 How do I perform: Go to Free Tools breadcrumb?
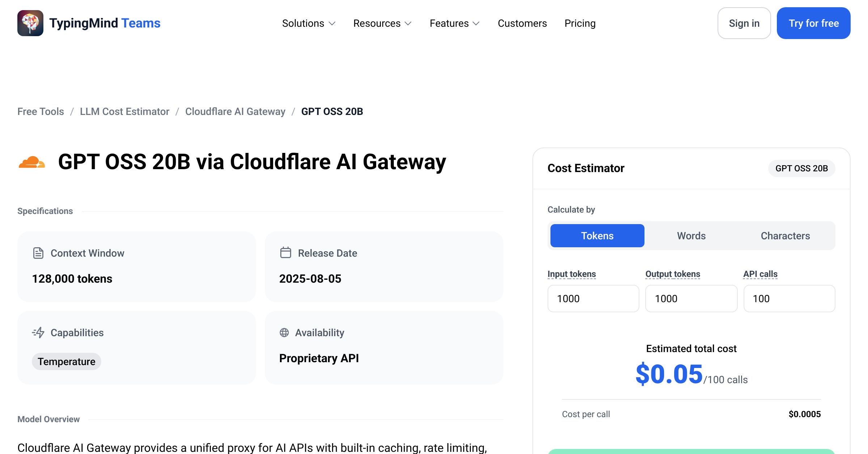pyautogui.click(x=41, y=111)
